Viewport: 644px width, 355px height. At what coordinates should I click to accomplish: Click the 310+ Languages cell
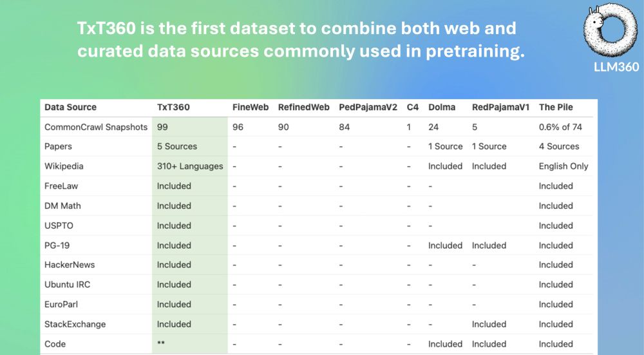click(x=190, y=166)
